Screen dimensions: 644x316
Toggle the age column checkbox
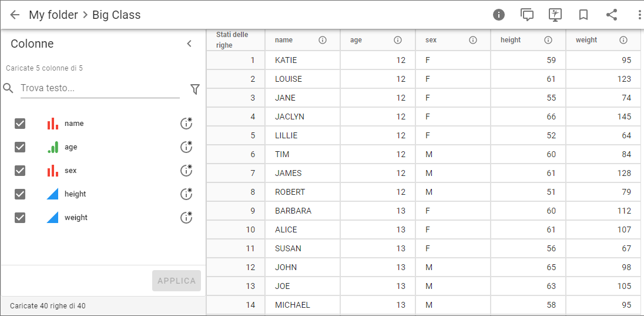pyautogui.click(x=20, y=147)
